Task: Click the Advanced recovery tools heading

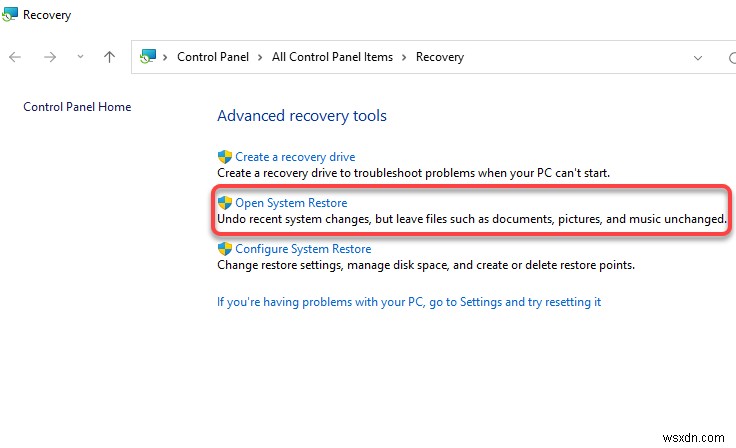Action: pyautogui.click(x=302, y=116)
